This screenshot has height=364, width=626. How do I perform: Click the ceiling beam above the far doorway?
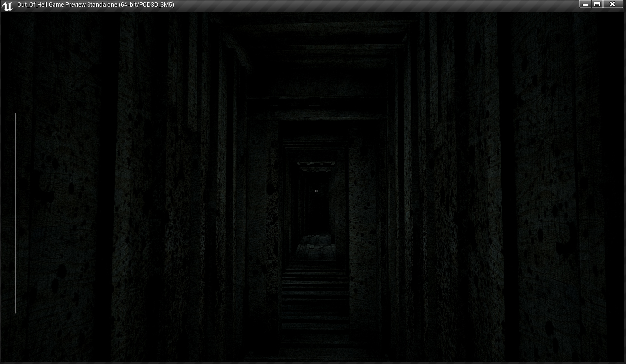[x=315, y=165]
